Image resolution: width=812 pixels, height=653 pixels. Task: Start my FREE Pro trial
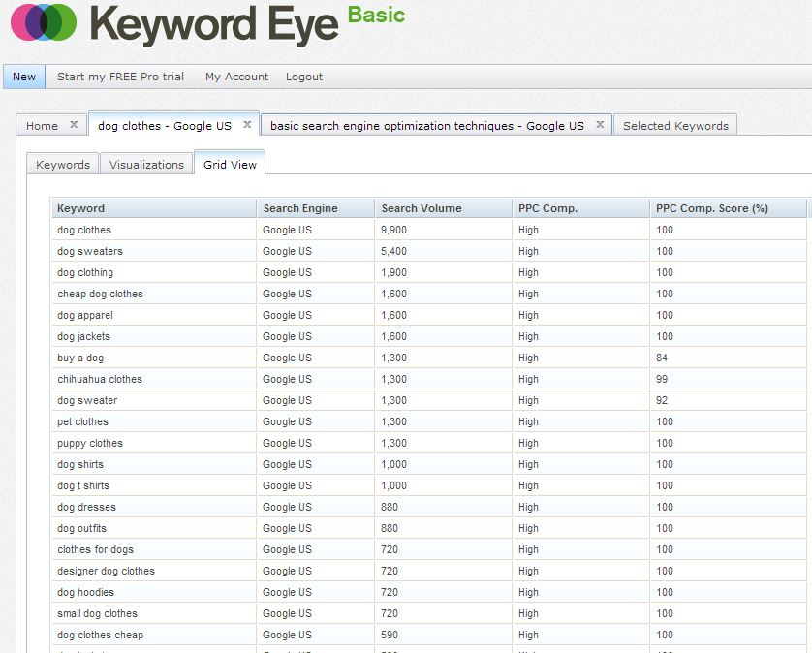click(x=120, y=77)
